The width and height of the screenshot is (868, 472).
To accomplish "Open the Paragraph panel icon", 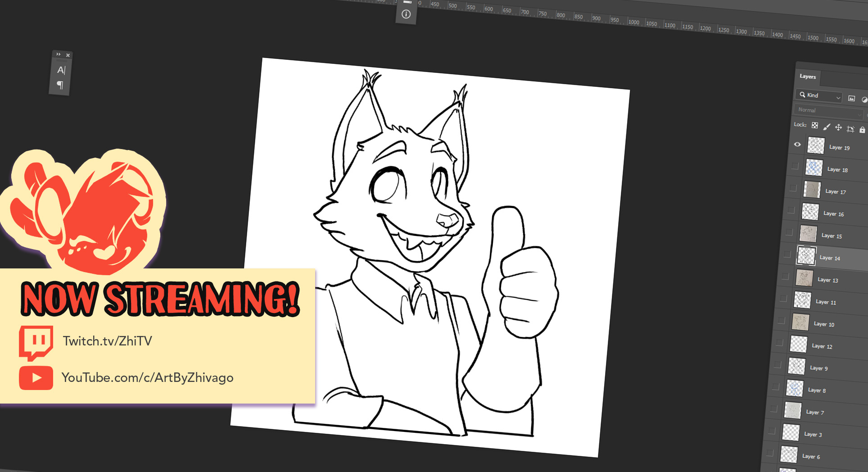I will coord(60,85).
